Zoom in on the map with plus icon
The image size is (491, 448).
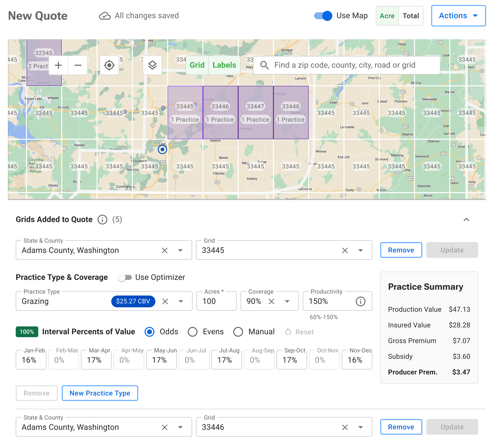tap(58, 65)
